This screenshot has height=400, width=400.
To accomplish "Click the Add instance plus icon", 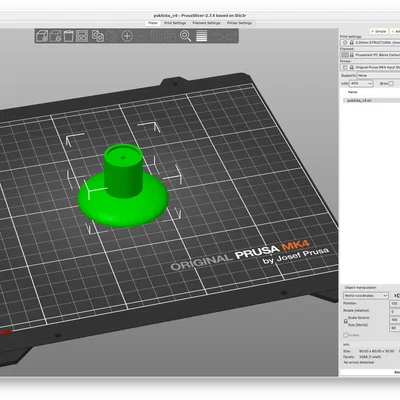I will pos(127,36).
